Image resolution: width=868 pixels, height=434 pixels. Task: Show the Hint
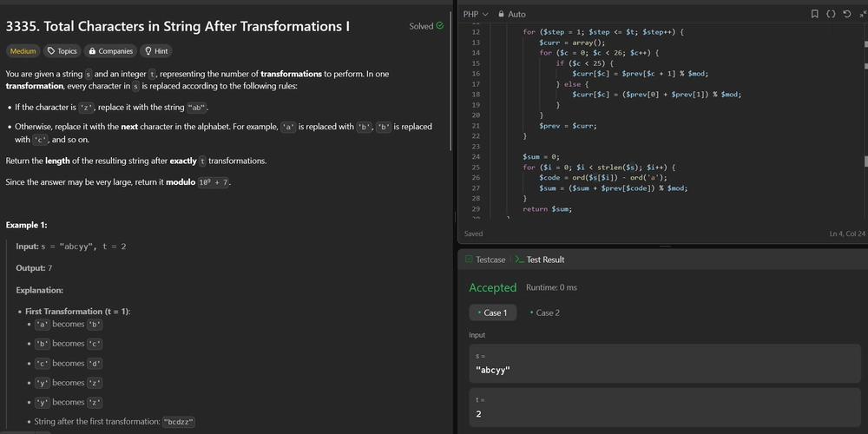click(x=155, y=51)
